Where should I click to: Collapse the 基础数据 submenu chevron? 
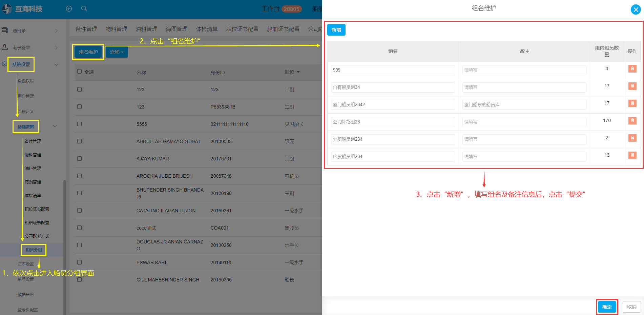[x=55, y=126]
